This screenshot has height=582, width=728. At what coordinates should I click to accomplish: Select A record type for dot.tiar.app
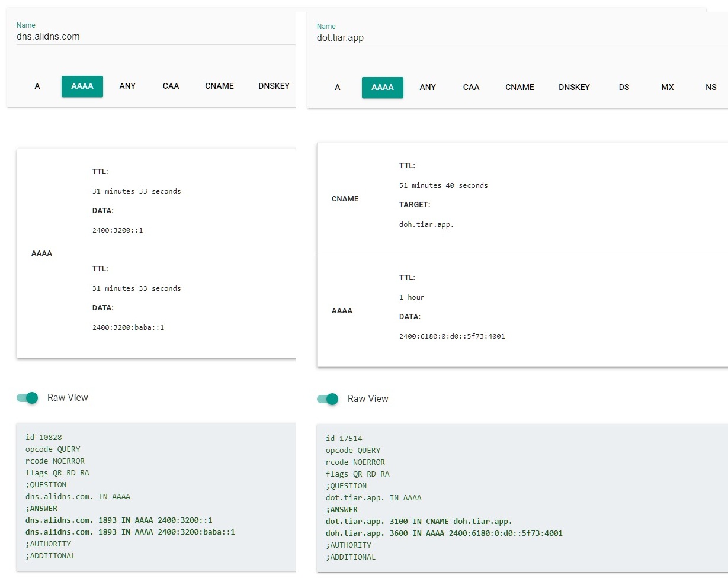338,88
